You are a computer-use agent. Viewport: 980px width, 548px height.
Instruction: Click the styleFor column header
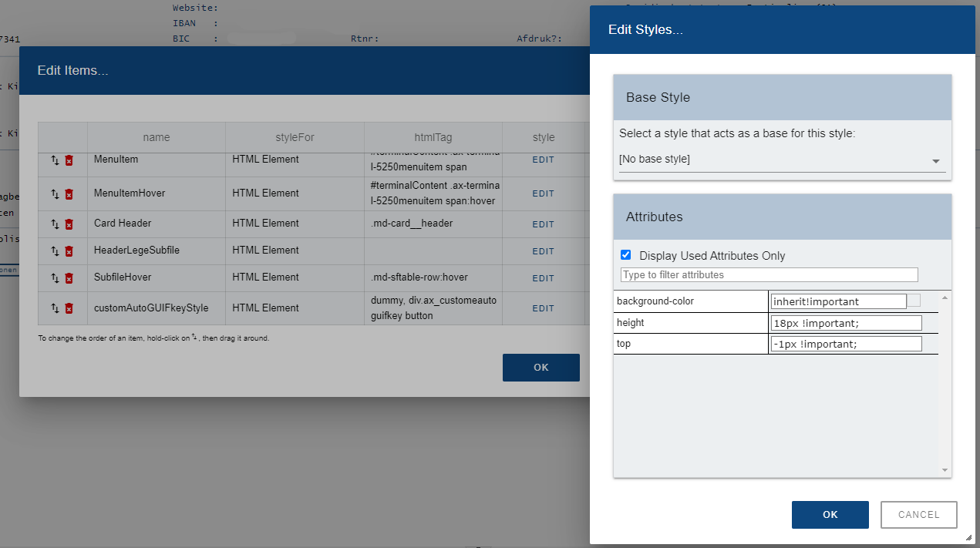click(295, 137)
